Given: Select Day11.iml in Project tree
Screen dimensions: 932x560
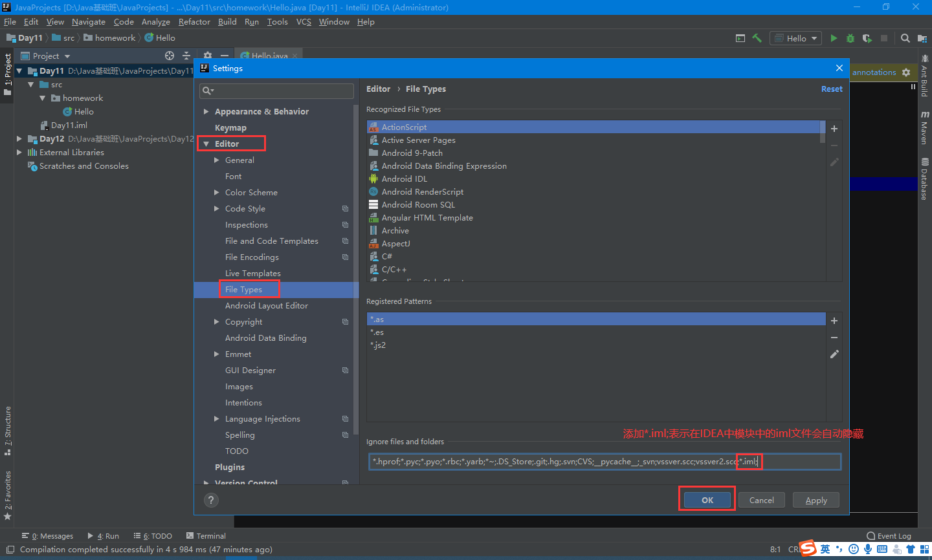Looking at the screenshot, I should tap(69, 125).
